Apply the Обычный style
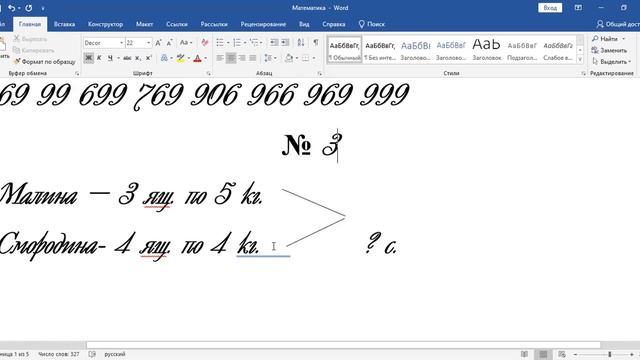This screenshot has height=360, width=640. click(344, 51)
